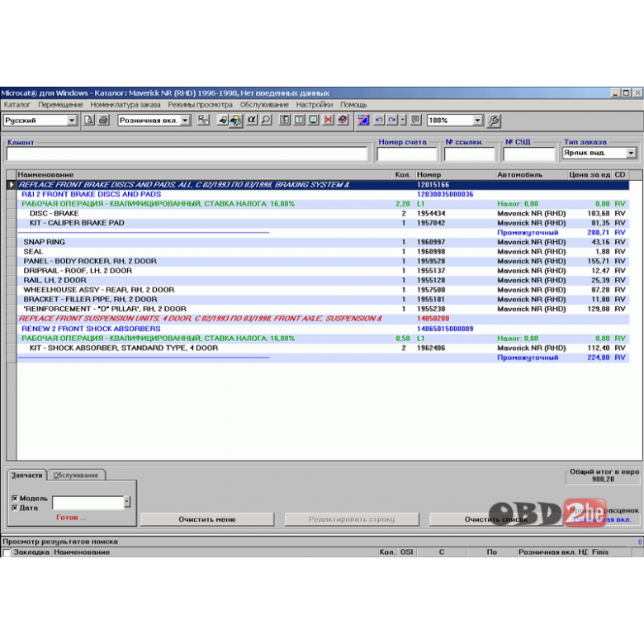Click the vehicle selection icon with the blue car
The width and height of the screenshot is (644, 644).
tap(222, 120)
